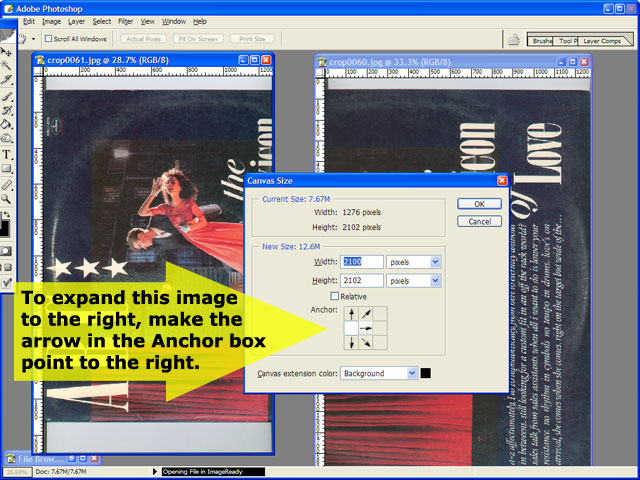Click the downward arrow anchor cell
This screenshot has height=480, width=640.
pyautogui.click(x=351, y=342)
